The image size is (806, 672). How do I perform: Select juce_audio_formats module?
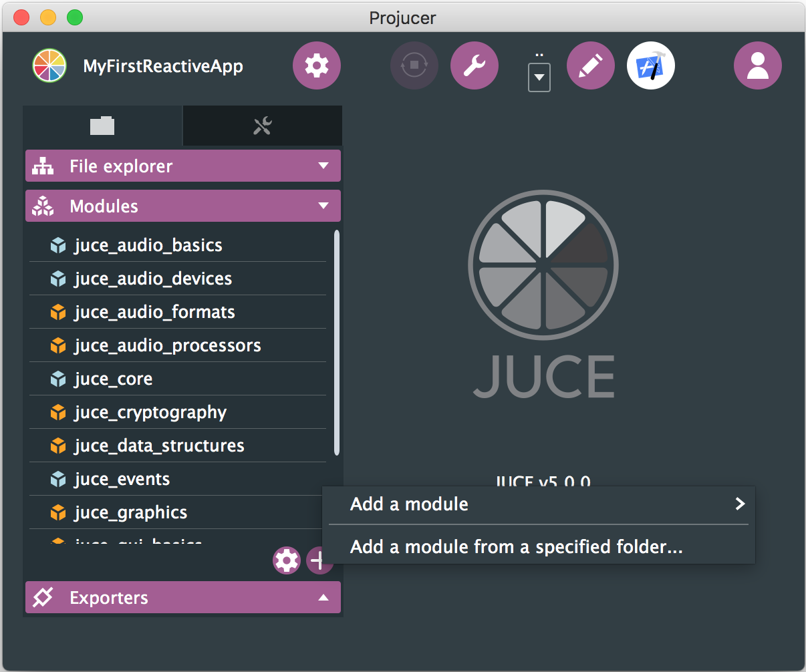(x=178, y=312)
